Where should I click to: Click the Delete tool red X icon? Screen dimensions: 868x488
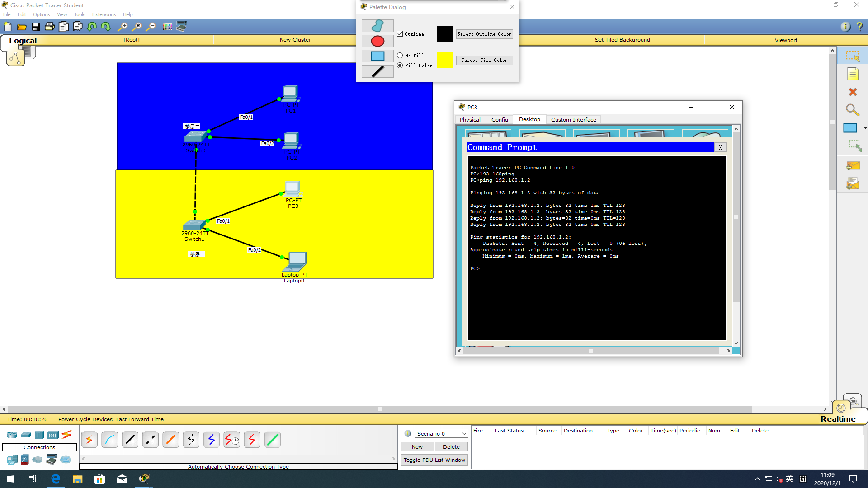click(853, 92)
